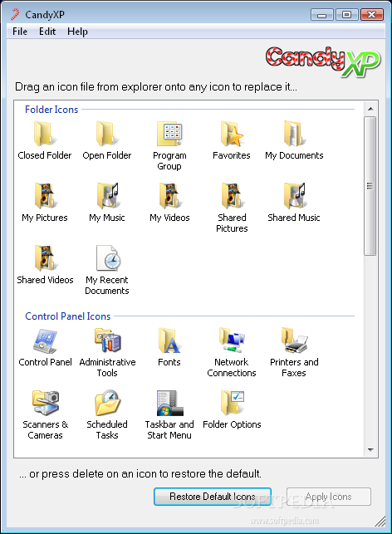Open the Help menu
The image size is (392, 534).
pos(77,32)
